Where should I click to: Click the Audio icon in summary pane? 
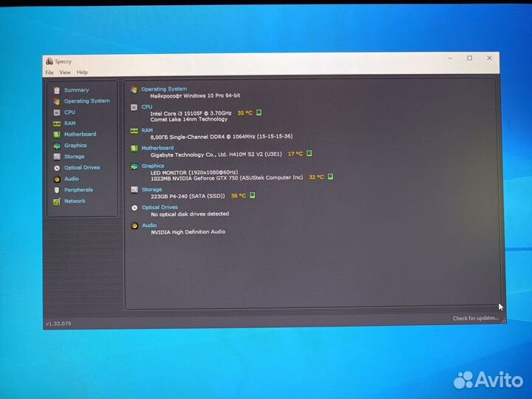point(134,225)
